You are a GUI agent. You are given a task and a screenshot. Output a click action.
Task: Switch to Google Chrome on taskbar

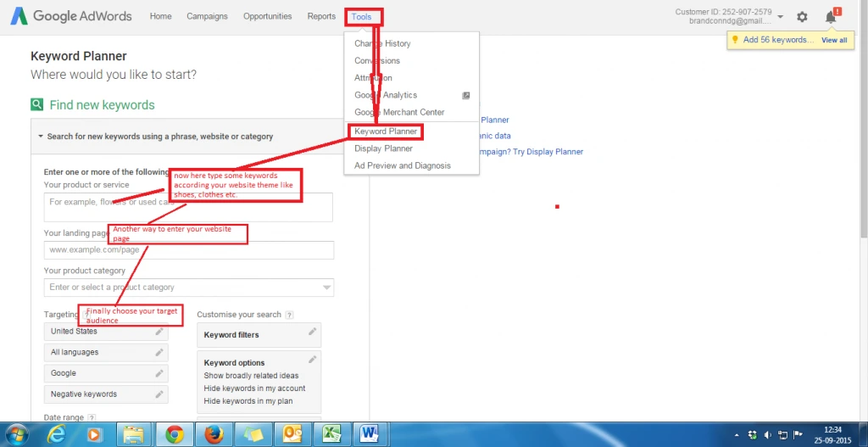click(175, 434)
